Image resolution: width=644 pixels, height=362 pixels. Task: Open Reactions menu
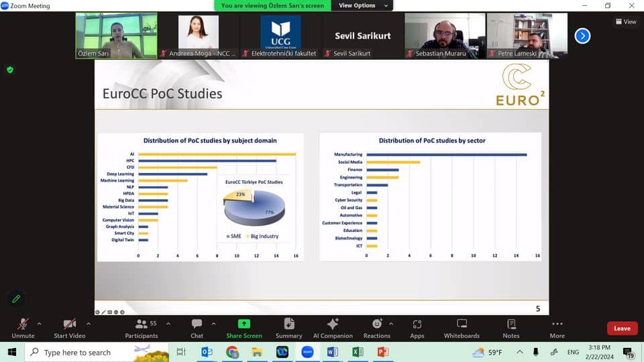click(x=376, y=328)
